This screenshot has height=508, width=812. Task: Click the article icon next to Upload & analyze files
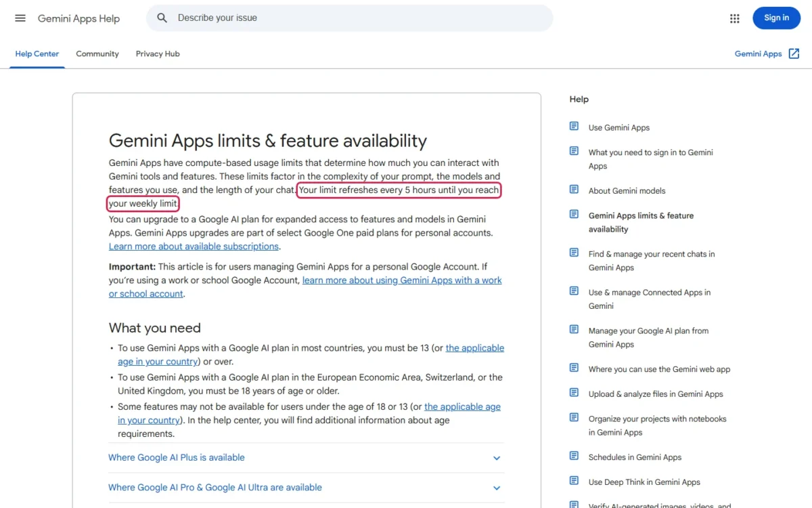574,393
